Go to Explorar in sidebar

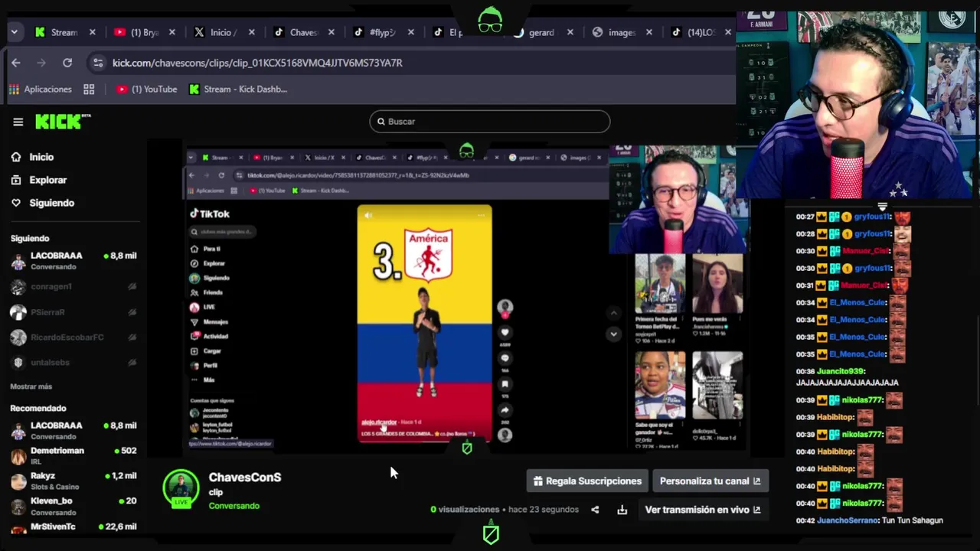click(39, 180)
